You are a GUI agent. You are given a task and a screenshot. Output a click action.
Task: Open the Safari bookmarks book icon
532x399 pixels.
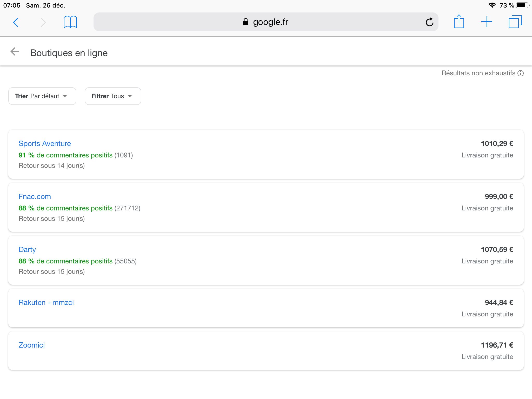pos(70,22)
